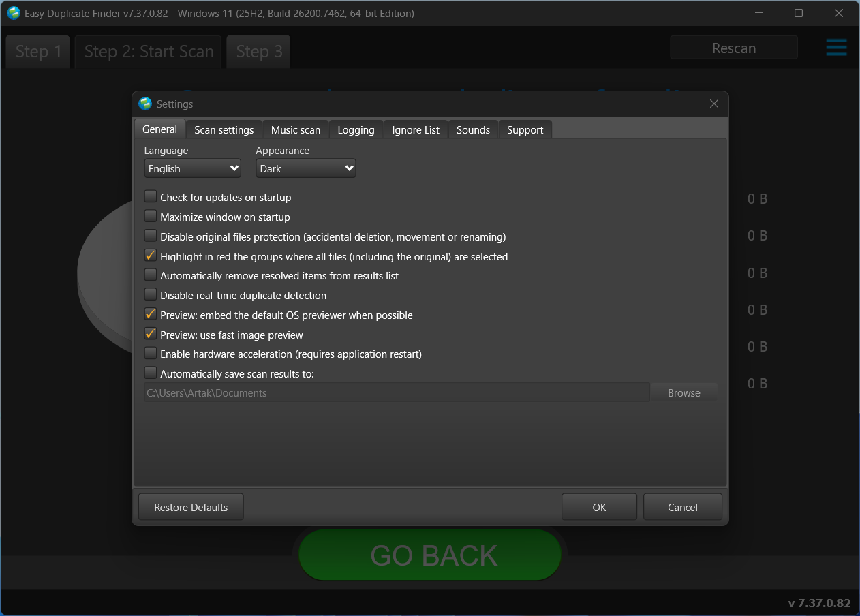860x616 pixels.
Task: Open the Appearance dropdown
Action: pos(306,168)
